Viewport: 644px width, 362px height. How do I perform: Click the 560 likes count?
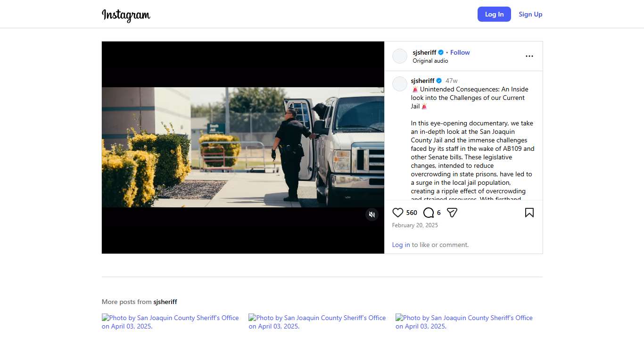412,213
